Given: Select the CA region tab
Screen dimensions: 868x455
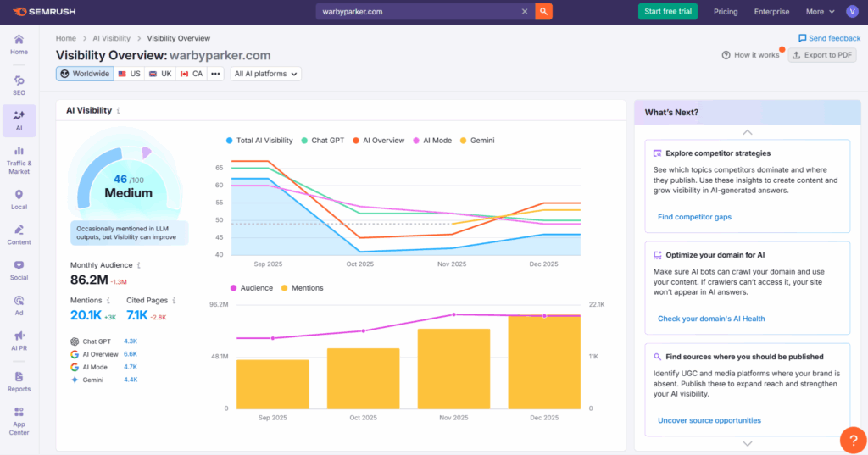Looking at the screenshot, I should point(192,74).
